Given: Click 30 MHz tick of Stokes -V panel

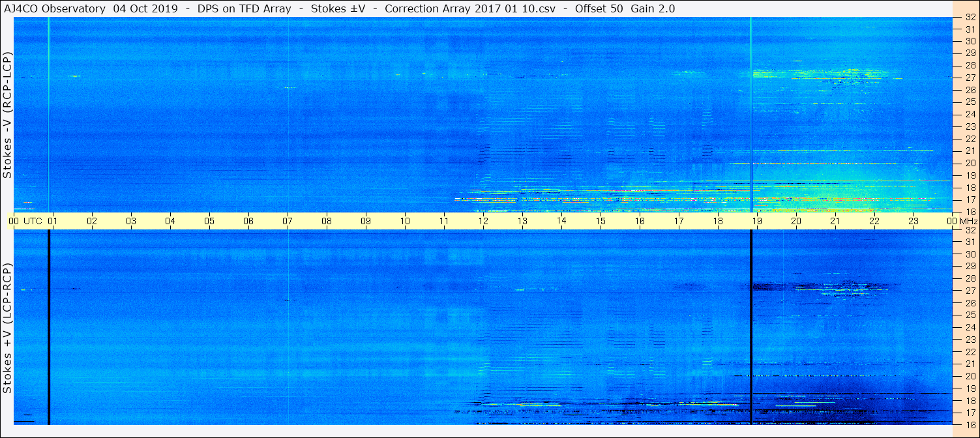Looking at the screenshot, I should pos(970,41).
